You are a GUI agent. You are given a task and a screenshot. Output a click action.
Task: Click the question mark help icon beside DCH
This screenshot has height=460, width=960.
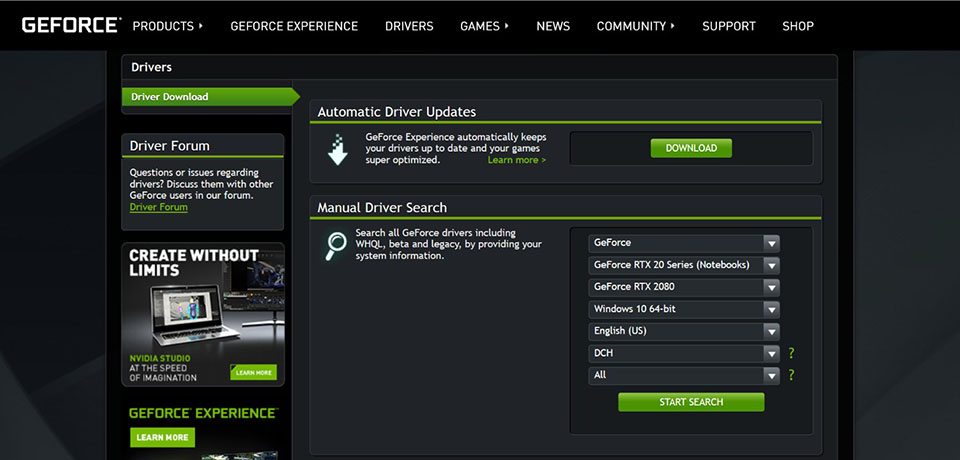coord(791,353)
